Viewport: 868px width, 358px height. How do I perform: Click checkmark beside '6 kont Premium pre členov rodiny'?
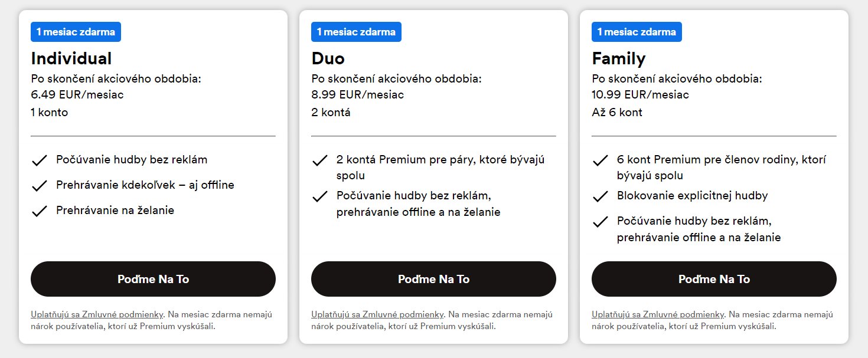(601, 160)
